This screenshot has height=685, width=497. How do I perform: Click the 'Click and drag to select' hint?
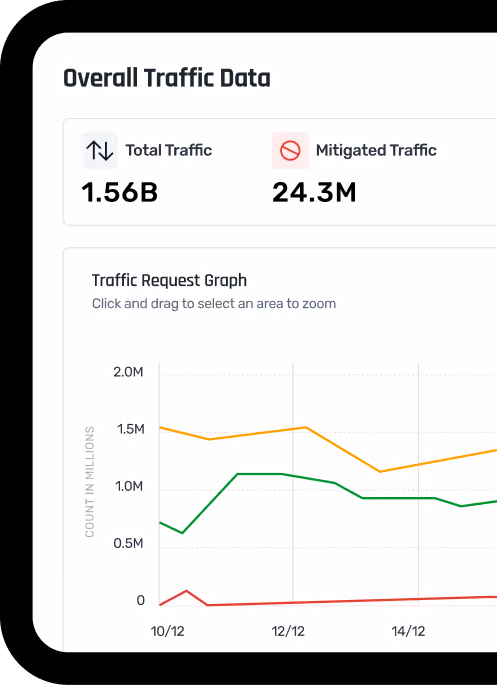click(214, 304)
